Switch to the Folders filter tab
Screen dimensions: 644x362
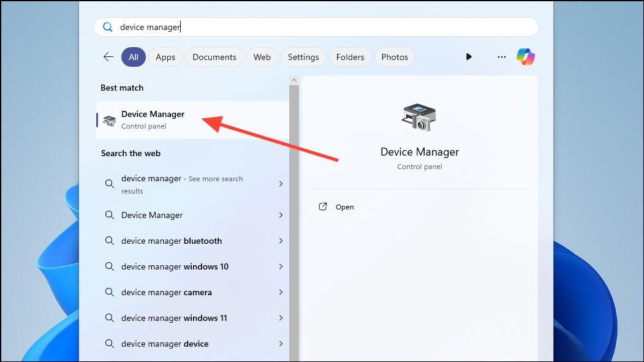[350, 57]
